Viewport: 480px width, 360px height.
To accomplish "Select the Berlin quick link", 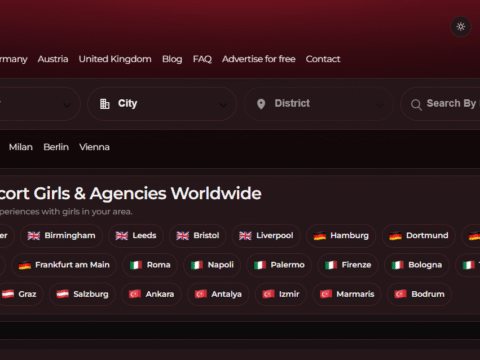I will click(56, 147).
